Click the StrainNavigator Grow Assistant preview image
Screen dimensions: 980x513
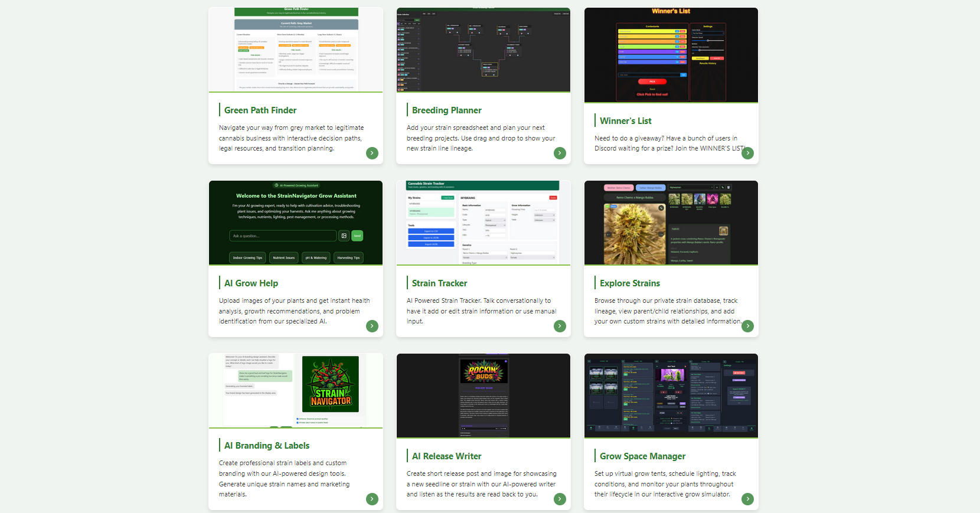coord(295,223)
